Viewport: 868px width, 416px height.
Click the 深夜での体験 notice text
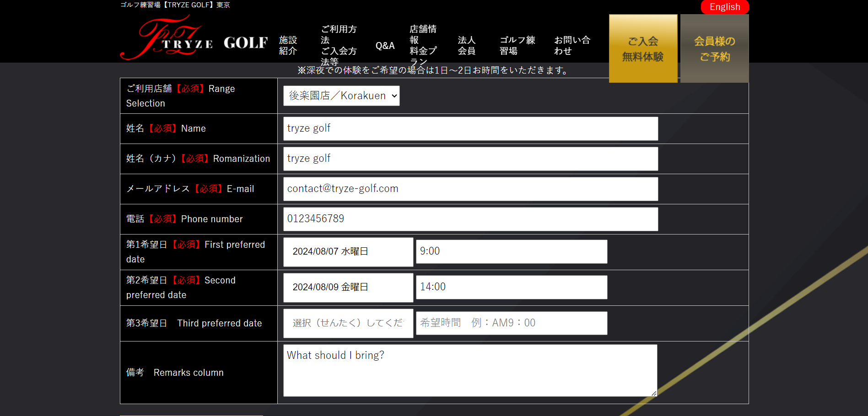tap(433, 70)
